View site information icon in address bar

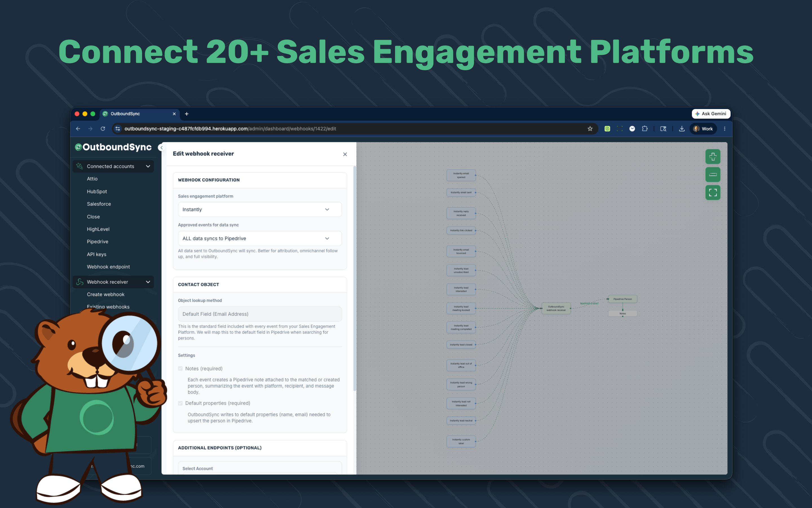(x=118, y=129)
